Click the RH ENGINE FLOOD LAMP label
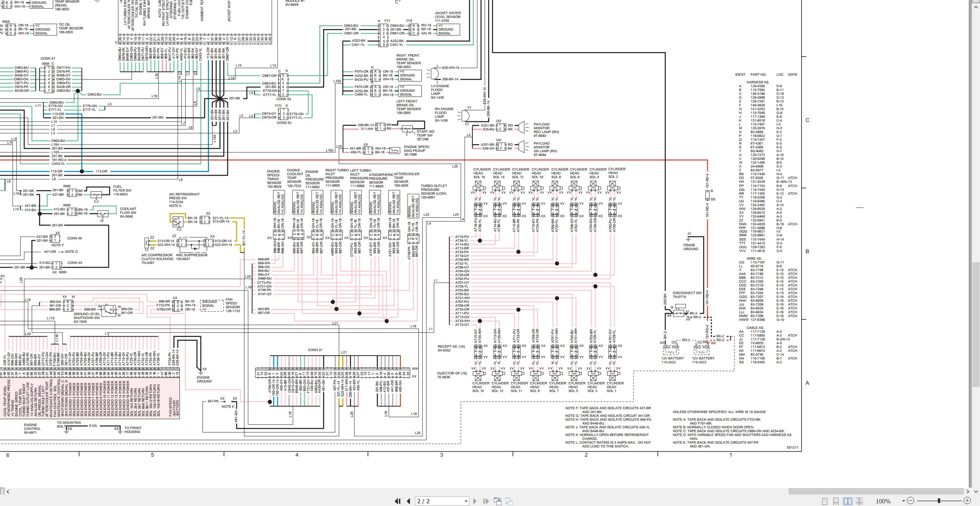The image size is (980, 506). click(x=444, y=113)
